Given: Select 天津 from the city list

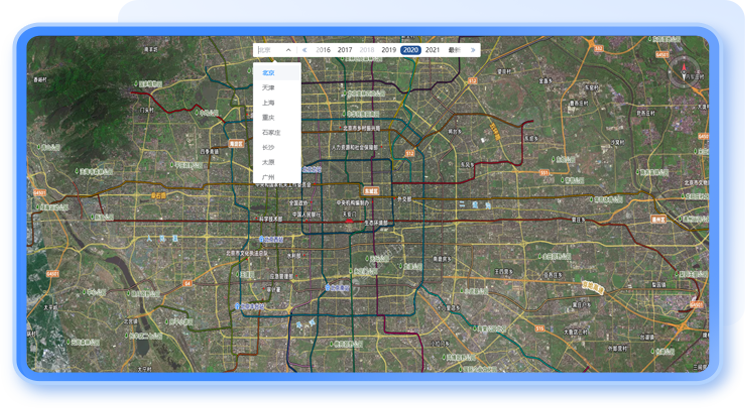Looking at the screenshot, I should click(268, 88).
